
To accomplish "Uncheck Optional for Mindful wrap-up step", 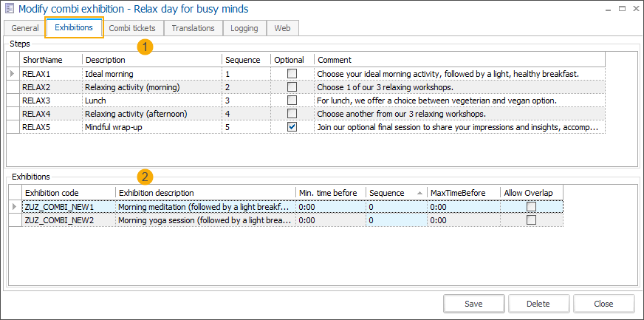I will pos(292,127).
